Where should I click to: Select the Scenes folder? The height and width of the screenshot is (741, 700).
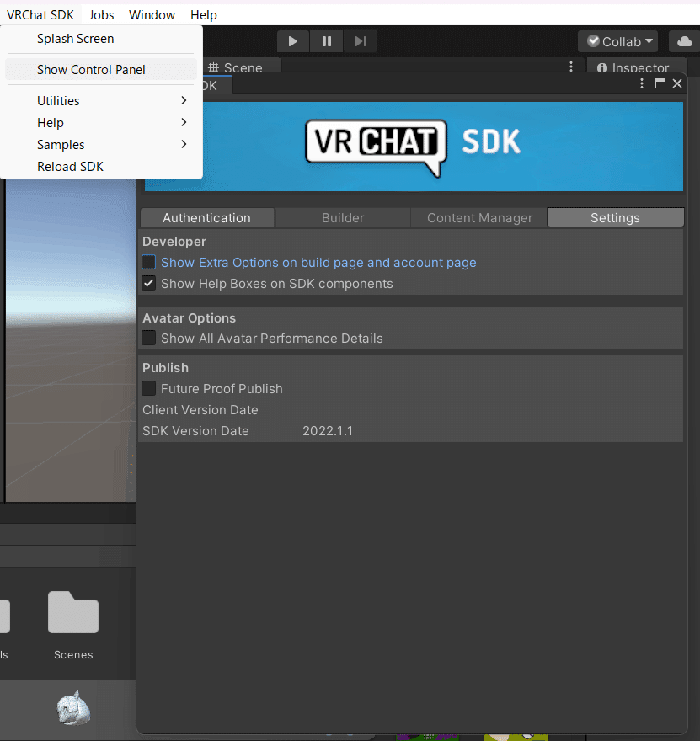point(73,625)
